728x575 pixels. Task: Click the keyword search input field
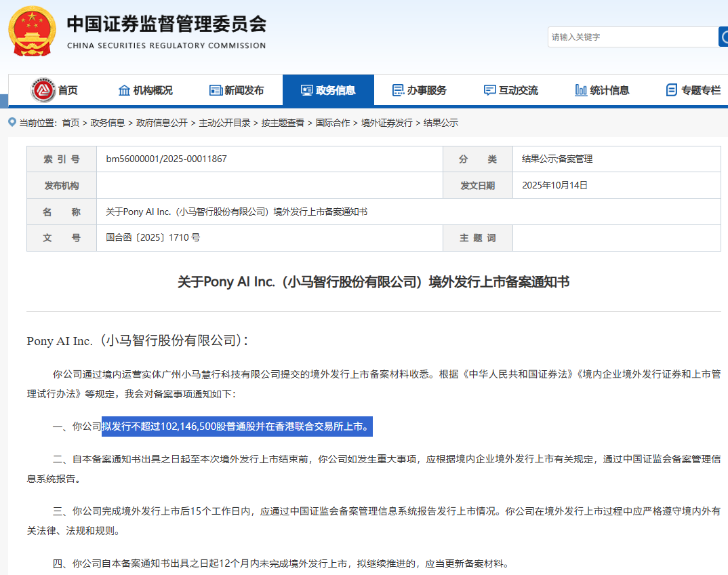tap(630, 37)
